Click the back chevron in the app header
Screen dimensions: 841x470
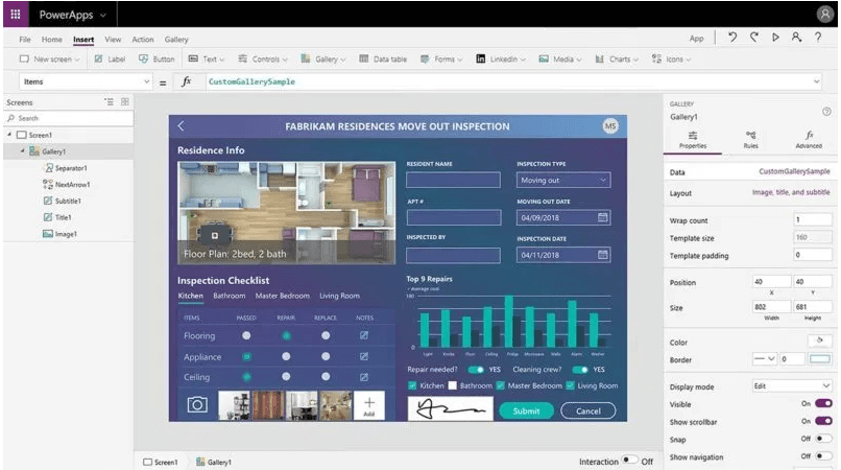pos(181,127)
